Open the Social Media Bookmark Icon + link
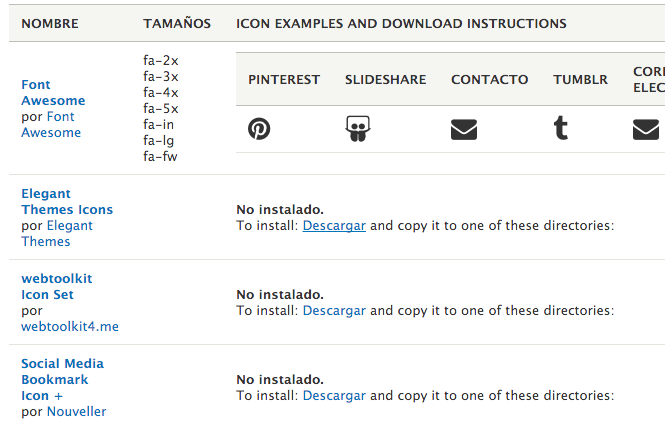This screenshot has width=665, height=429. pyautogui.click(x=62, y=379)
